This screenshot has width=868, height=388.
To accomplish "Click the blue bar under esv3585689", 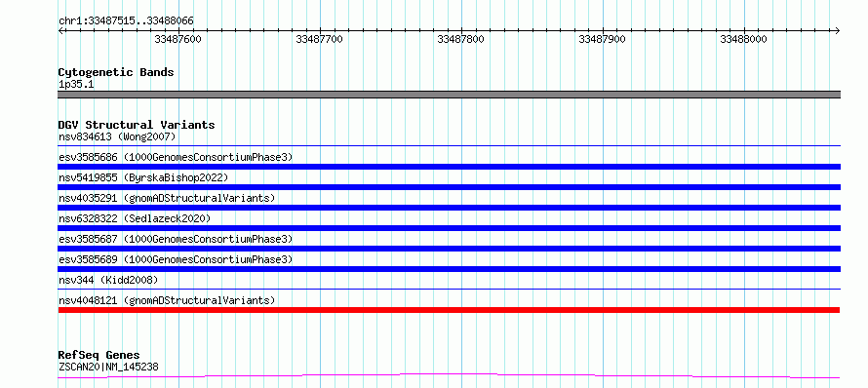I will (449, 269).
